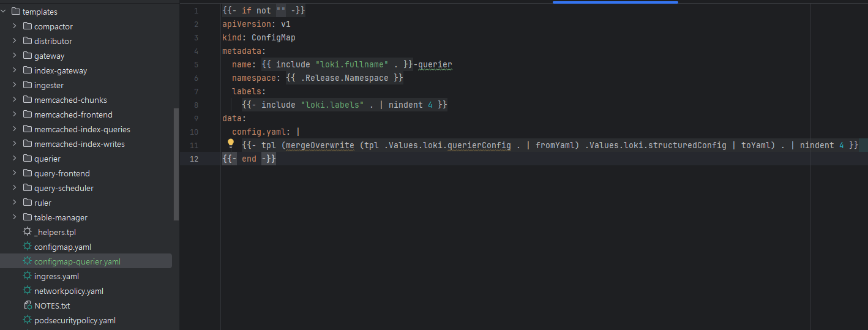Click the ingester folder icon

pos(28,85)
